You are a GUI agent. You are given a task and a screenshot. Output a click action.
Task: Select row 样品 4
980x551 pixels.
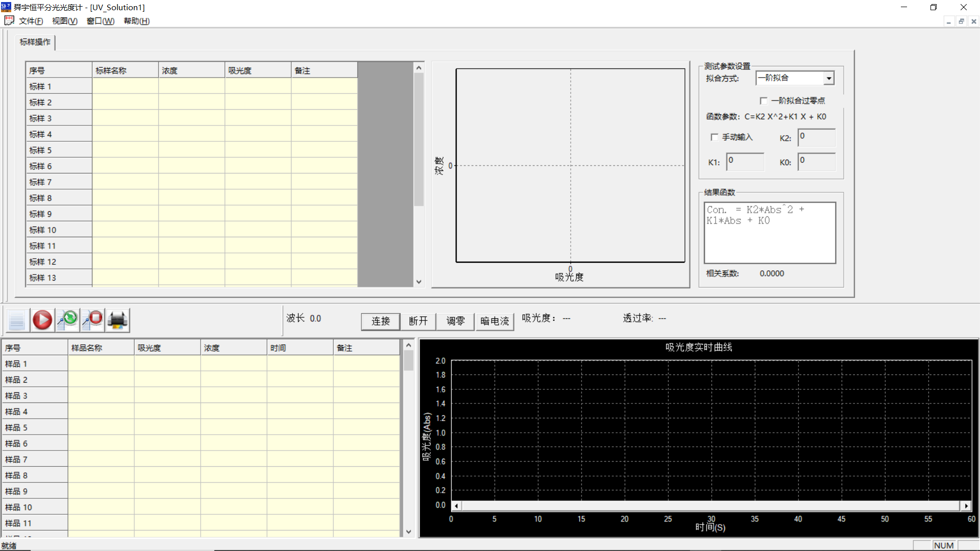click(x=35, y=411)
